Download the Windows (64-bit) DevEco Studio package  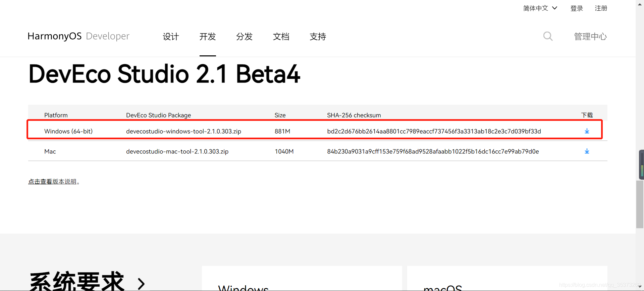(x=587, y=131)
